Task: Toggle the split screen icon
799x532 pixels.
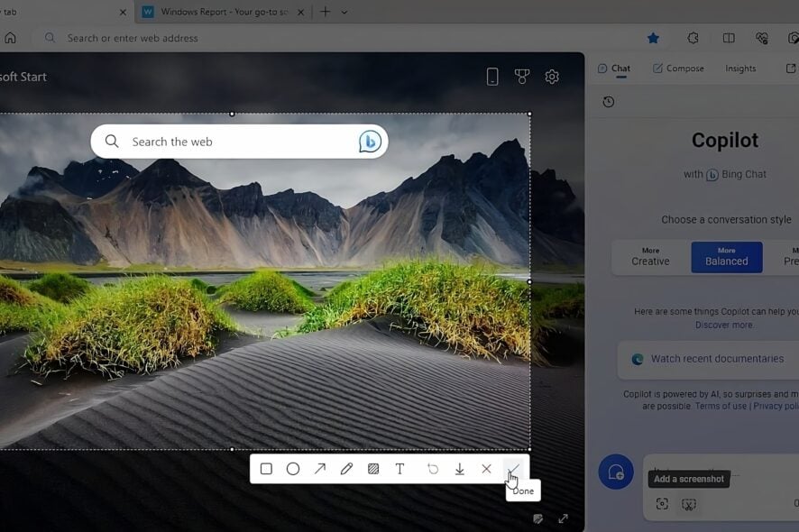Action: coord(729,38)
